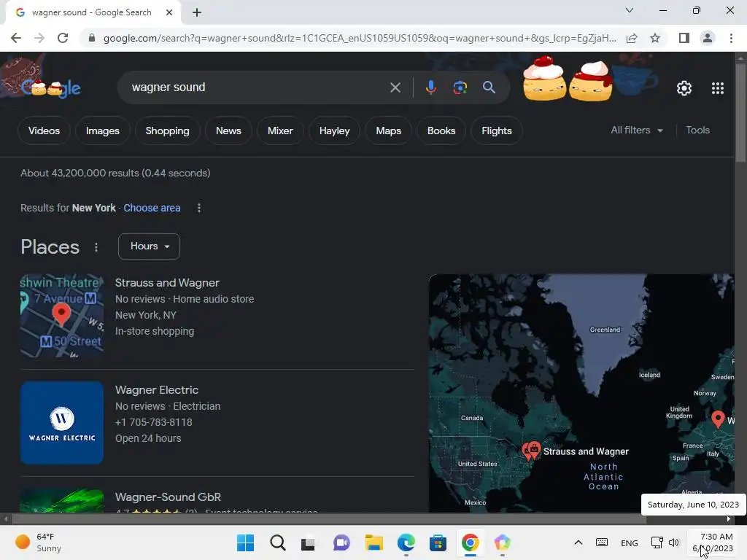The height and width of the screenshot is (560, 747).
Task: Click phone number +1 705-783-8118
Action: point(154,422)
